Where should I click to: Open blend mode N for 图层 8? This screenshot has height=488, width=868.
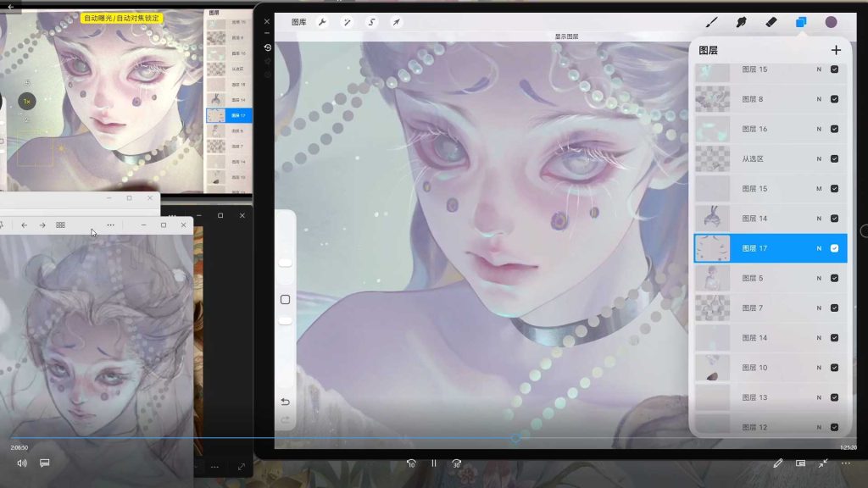point(819,99)
